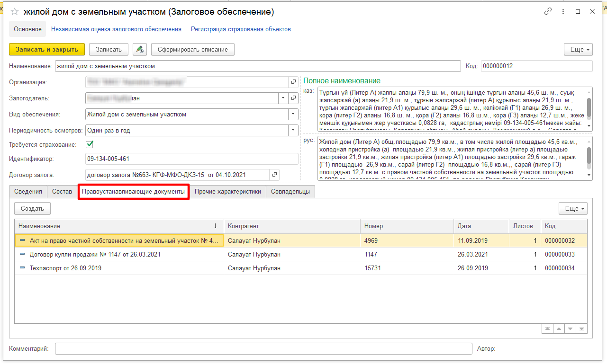Click the row icon of Техпаспорт от 26.09.2019
This screenshot has width=607, height=364.
point(22,268)
